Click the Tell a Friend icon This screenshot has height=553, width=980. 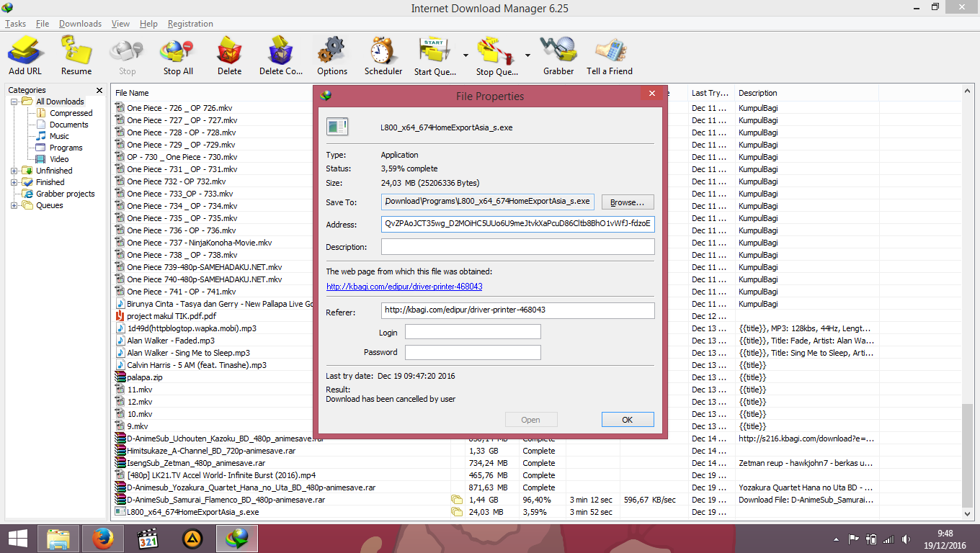609,50
